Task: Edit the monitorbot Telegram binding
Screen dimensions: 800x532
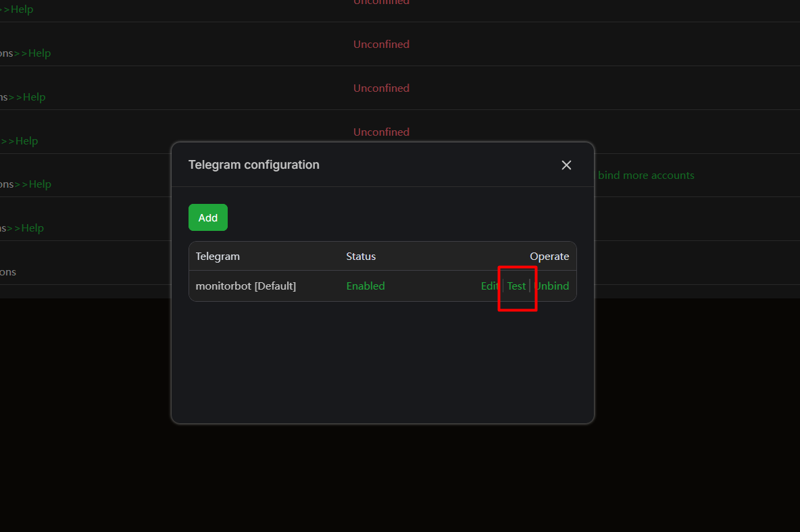Action: coord(489,286)
